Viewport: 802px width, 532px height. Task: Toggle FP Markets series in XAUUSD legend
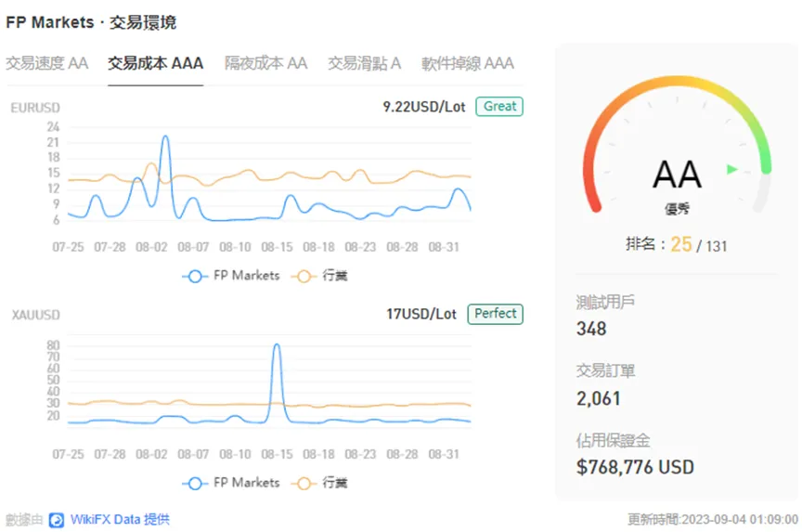coord(231,483)
